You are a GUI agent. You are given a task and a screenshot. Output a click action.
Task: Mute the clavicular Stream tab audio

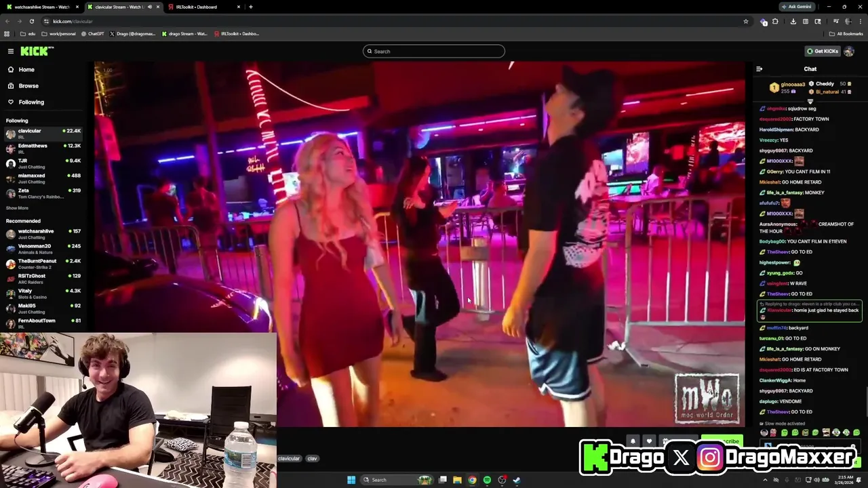(x=150, y=7)
